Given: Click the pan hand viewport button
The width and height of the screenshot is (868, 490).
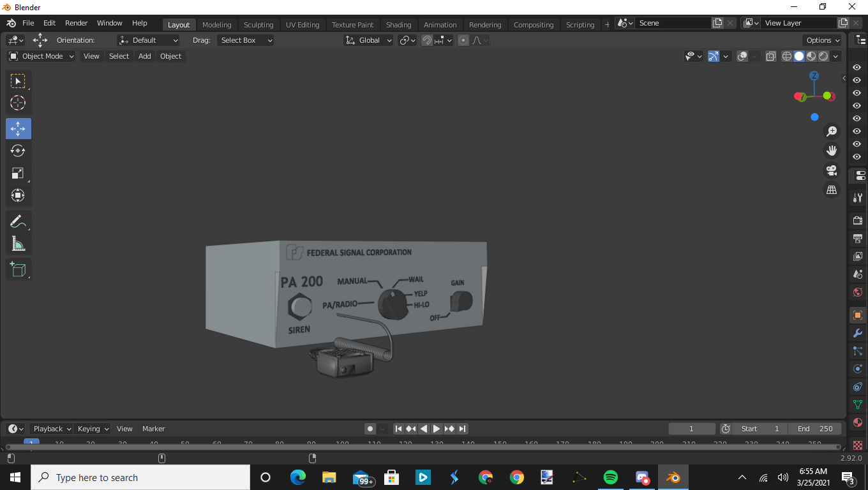Looking at the screenshot, I should 832,151.
